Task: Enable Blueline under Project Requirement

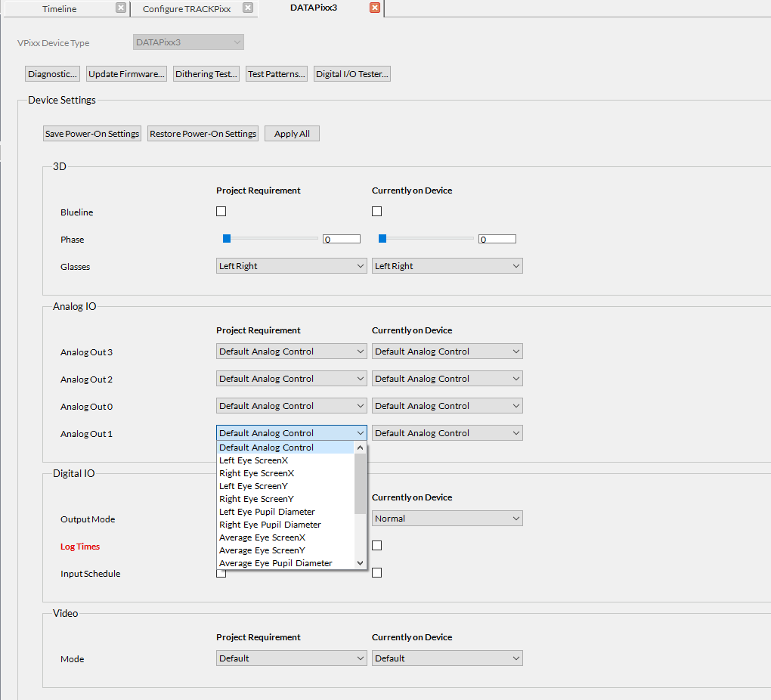Action: (221, 212)
